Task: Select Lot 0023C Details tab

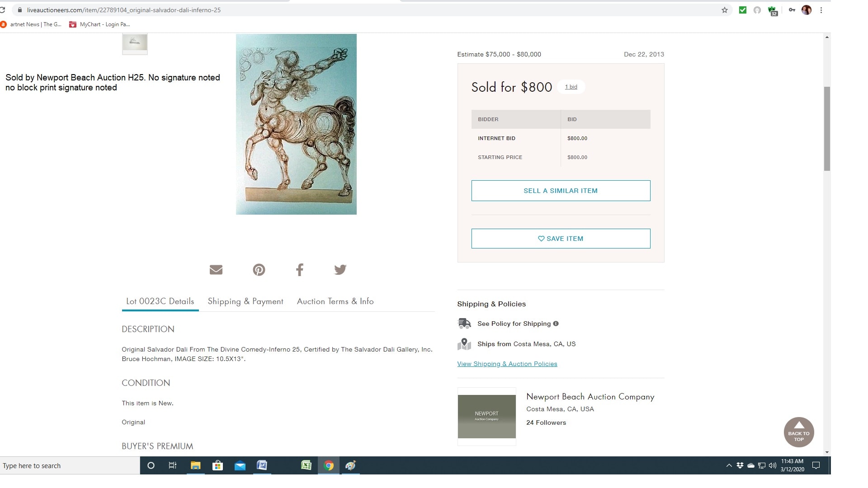Action: click(x=160, y=301)
